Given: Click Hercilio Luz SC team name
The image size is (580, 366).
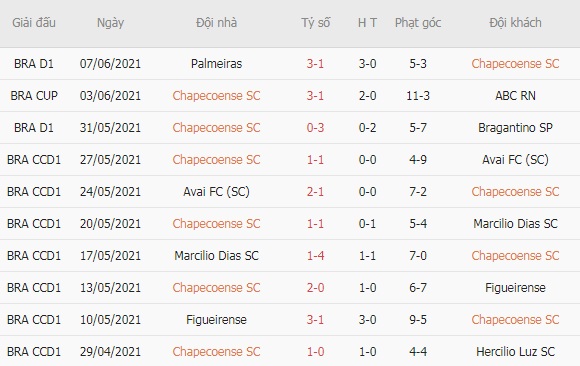Looking at the screenshot, I should click(515, 352).
